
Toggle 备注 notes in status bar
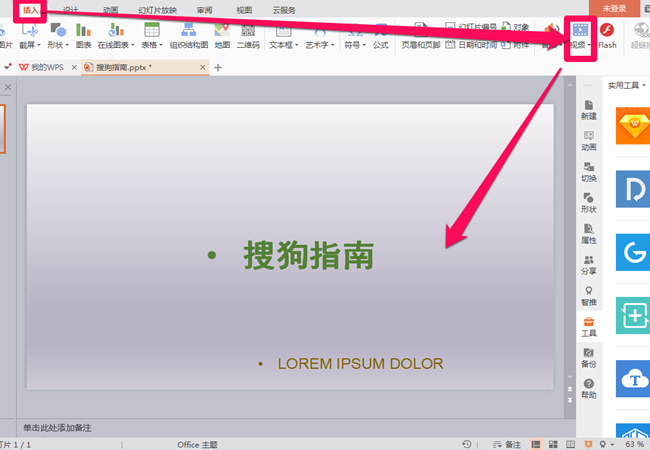[507, 444]
